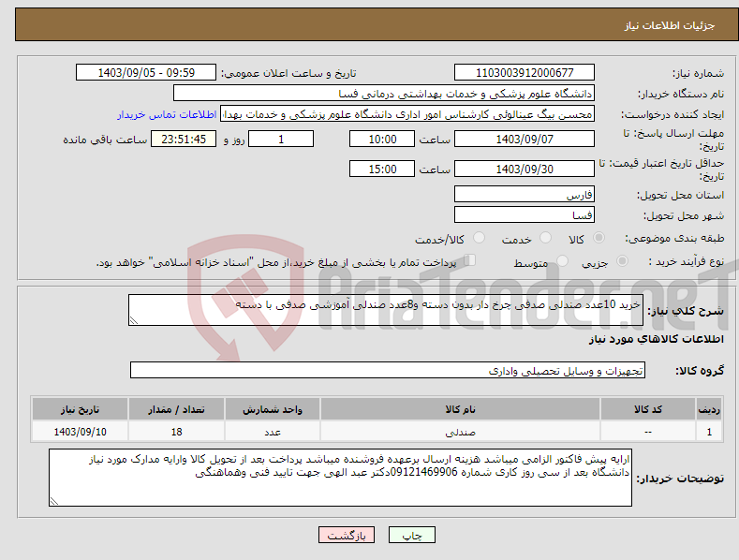Open the اطلاعات تماس خریدار link

pyautogui.click(x=167, y=114)
